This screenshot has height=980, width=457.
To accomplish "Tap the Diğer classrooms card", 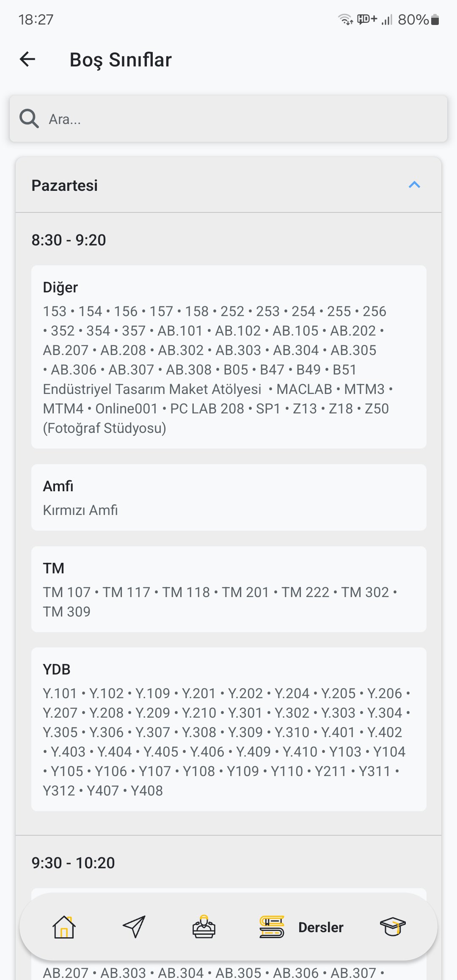I will click(229, 357).
